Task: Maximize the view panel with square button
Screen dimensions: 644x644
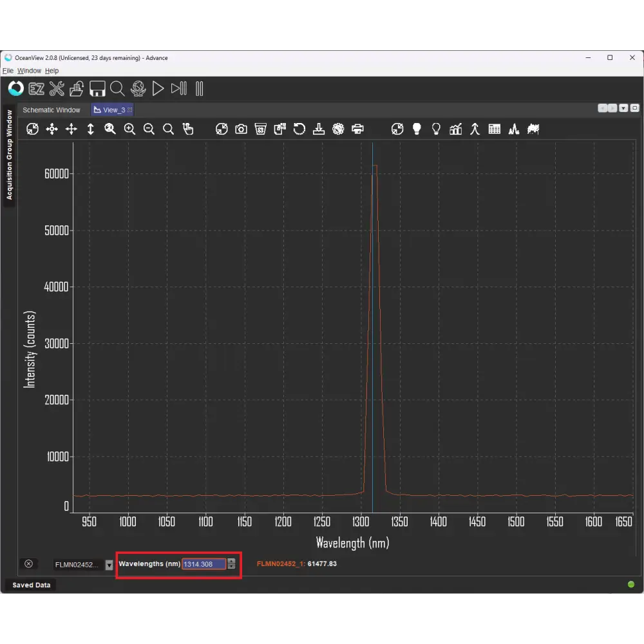Action: [x=634, y=108]
